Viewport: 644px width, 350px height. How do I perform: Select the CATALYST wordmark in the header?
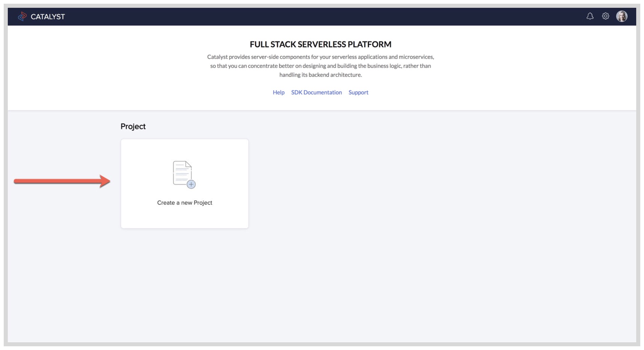click(47, 16)
